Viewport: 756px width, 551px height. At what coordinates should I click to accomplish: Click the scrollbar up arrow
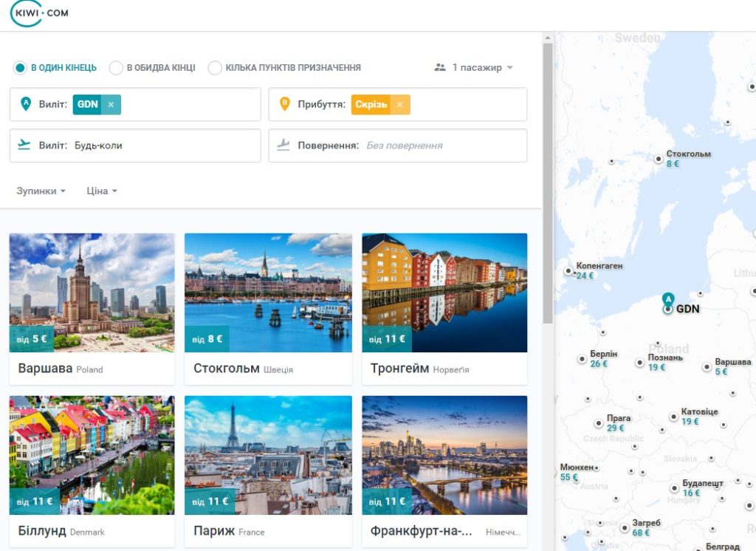pos(548,37)
